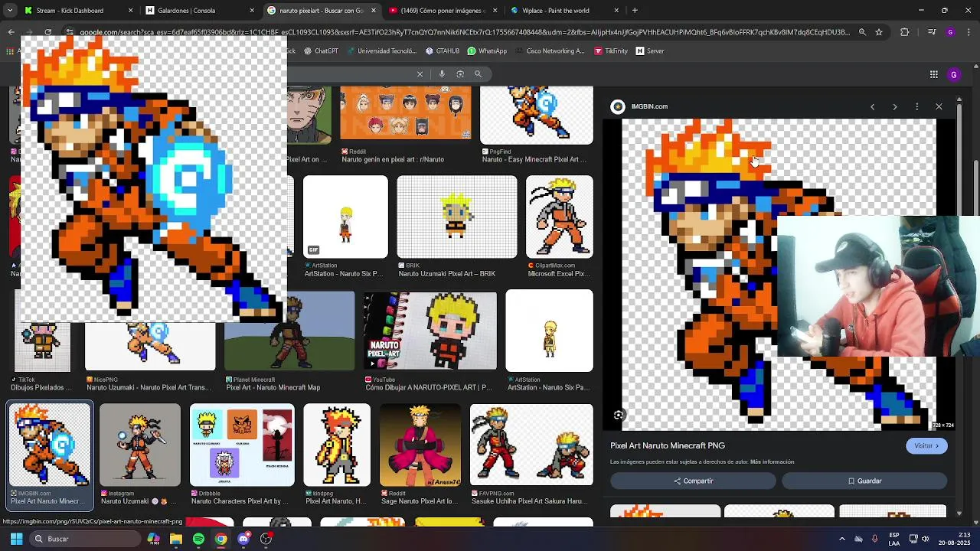Image resolution: width=980 pixels, height=551 pixels.
Task: Switch to the Galardones | Consola tab
Action: 199,11
